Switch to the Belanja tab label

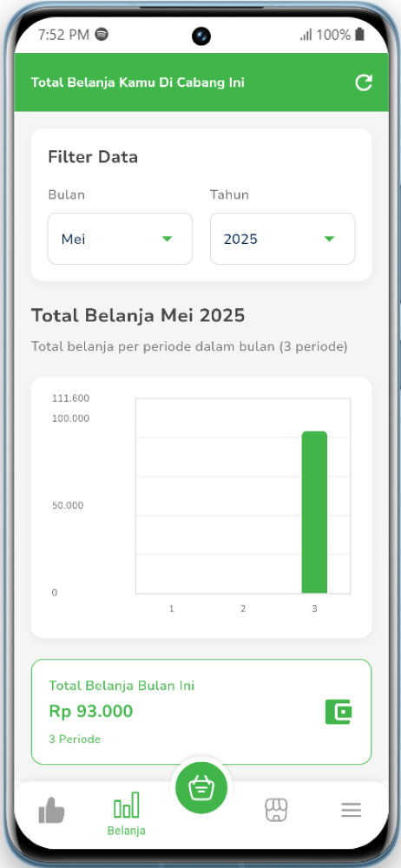coord(126,831)
